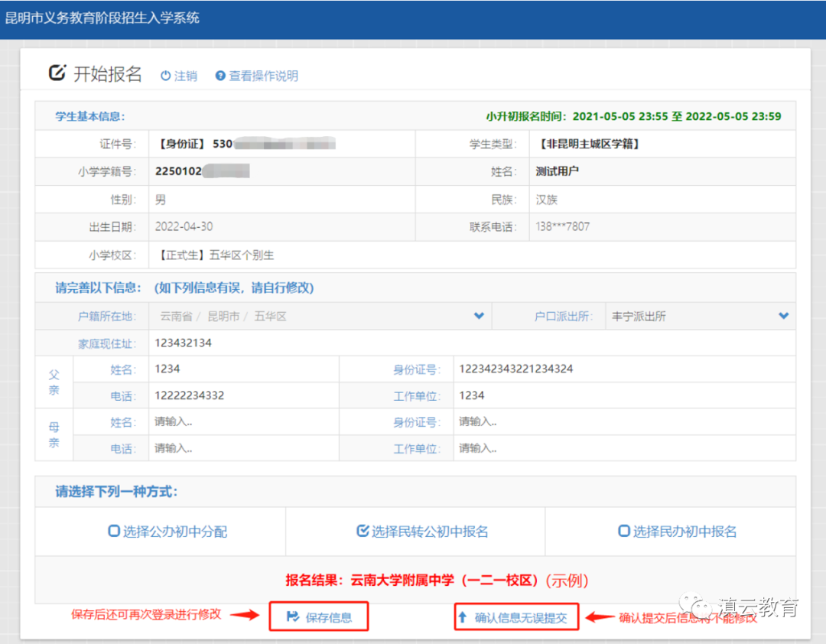Viewport: 826px width, 644px height.
Task: Click the gender value 男
Action: (x=160, y=200)
